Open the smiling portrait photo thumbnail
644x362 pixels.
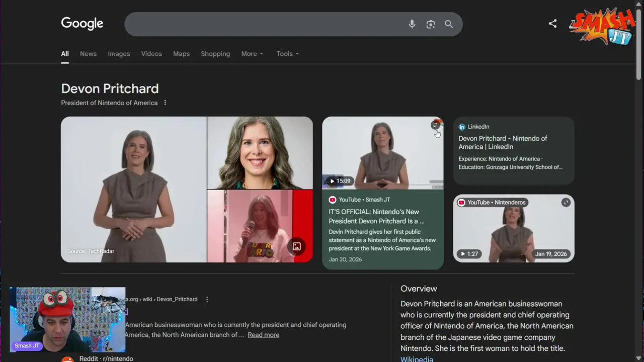pyautogui.click(x=260, y=153)
